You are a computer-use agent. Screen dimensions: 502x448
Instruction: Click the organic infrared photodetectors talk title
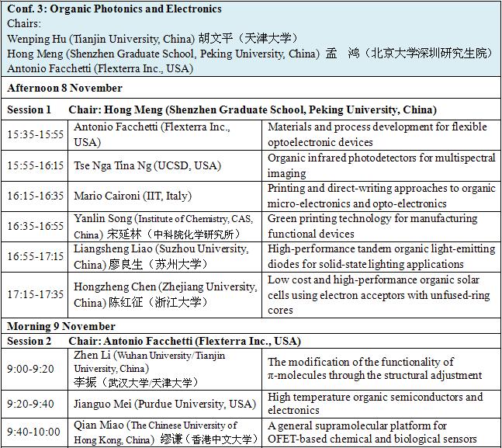381,165
